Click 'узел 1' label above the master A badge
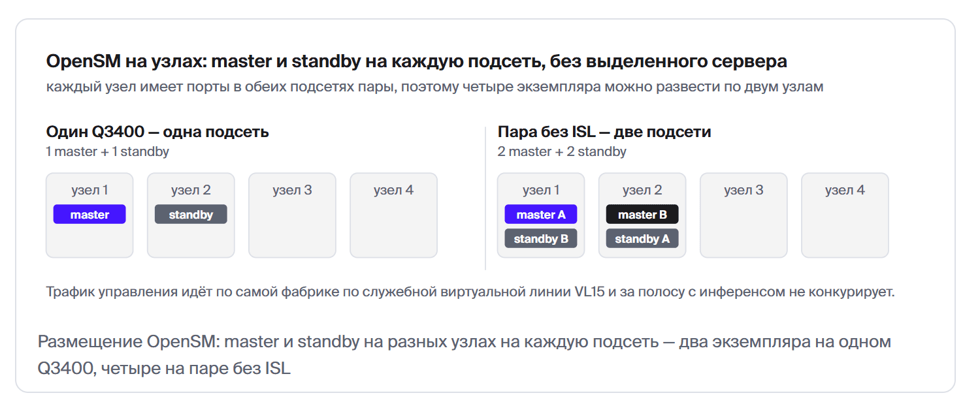Image resolution: width=980 pixels, height=406 pixels. coord(541,191)
